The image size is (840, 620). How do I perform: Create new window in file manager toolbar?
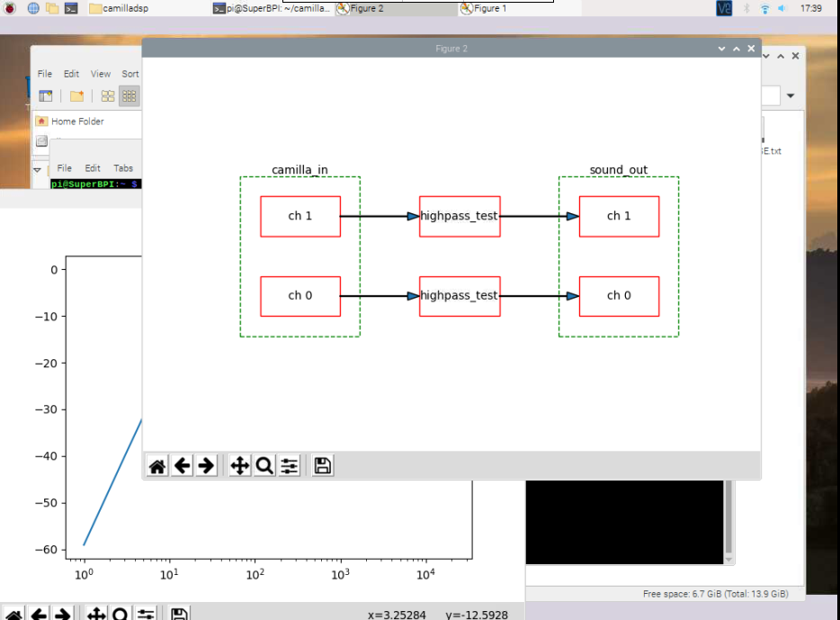(x=46, y=96)
